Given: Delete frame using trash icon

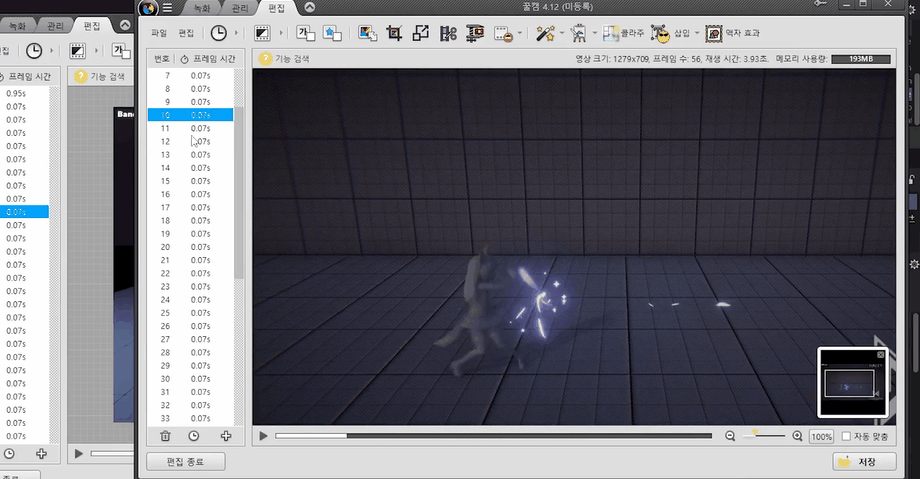Looking at the screenshot, I should click(165, 436).
